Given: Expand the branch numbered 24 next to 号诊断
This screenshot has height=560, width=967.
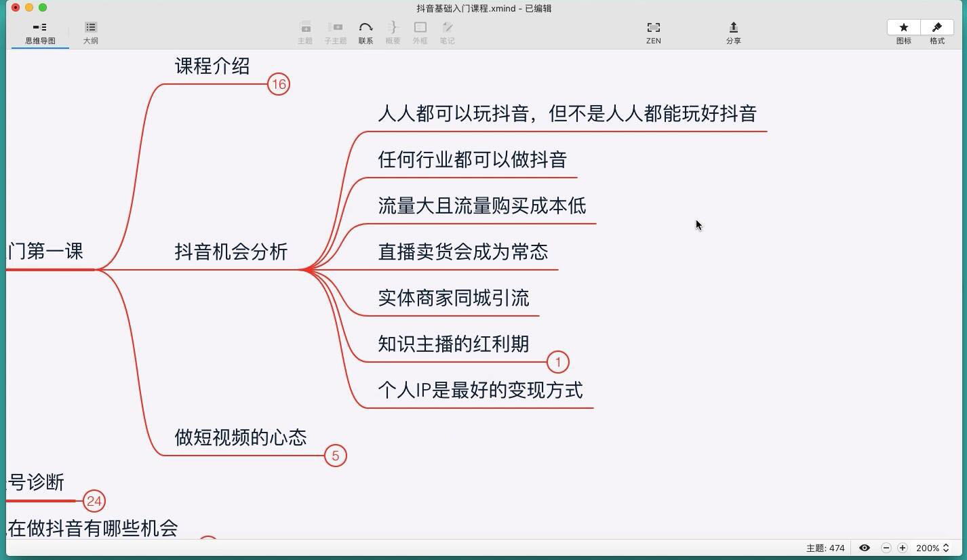Looking at the screenshot, I should coord(95,501).
